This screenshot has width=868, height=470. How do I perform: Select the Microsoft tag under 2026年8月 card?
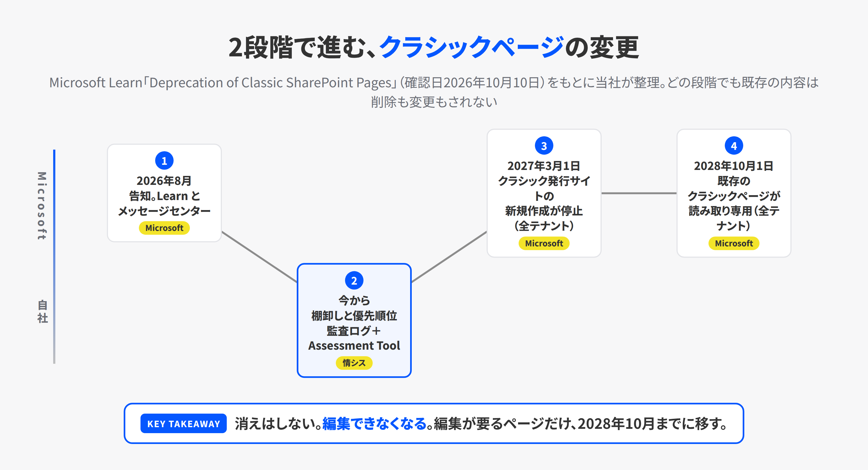pos(164,228)
